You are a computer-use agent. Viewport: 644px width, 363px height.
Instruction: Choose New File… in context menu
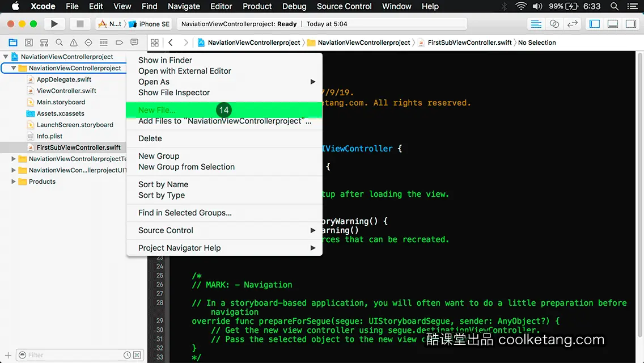coord(224,110)
